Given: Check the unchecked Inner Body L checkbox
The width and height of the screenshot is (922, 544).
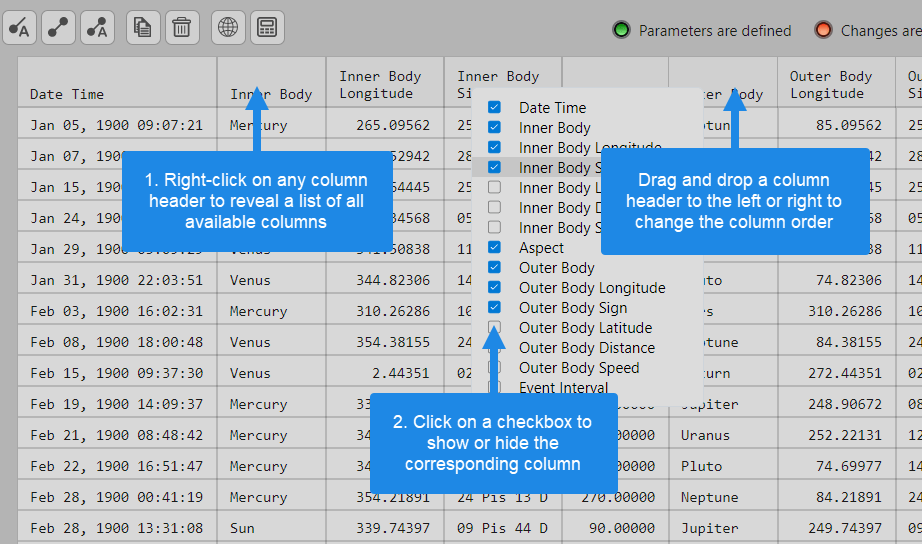Looking at the screenshot, I should 495,187.
